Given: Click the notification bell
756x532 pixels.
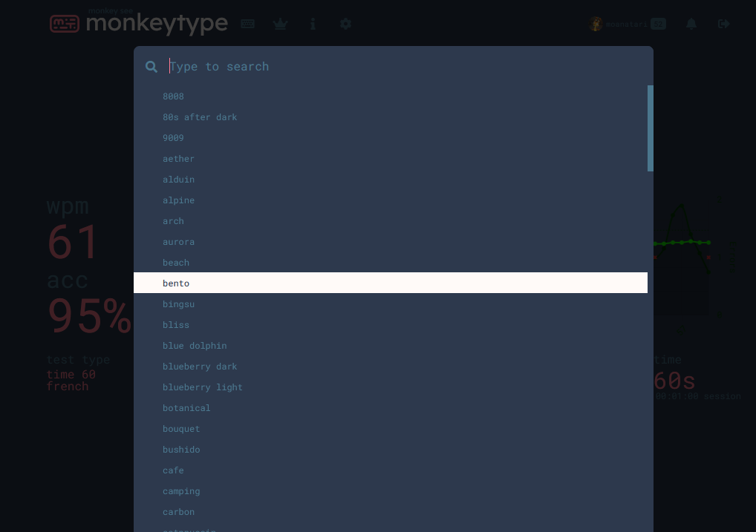Looking at the screenshot, I should (x=691, y=24).
